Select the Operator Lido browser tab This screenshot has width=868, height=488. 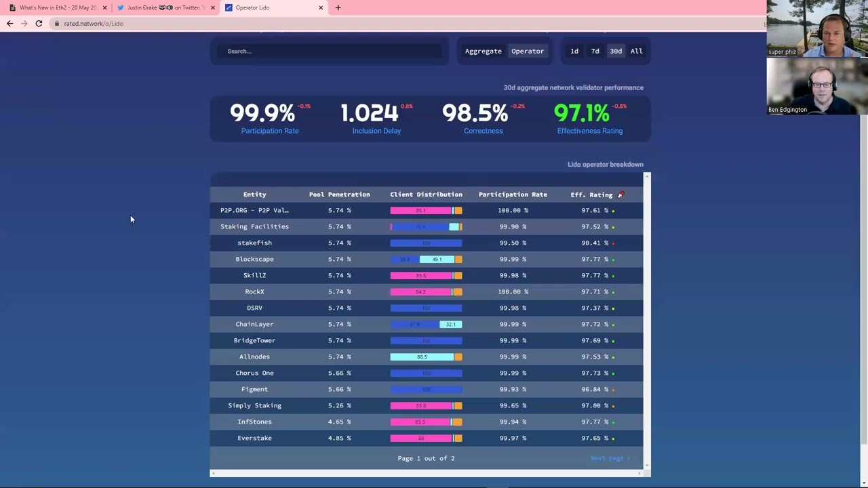[x=275, y=7]
